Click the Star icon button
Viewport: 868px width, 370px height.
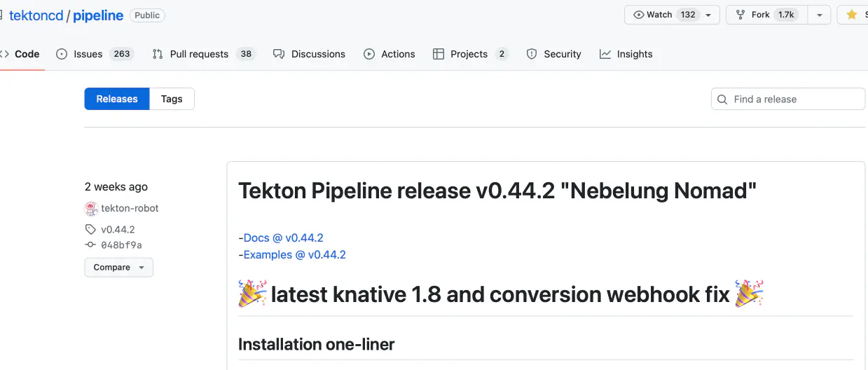click(x=852, y=15)
